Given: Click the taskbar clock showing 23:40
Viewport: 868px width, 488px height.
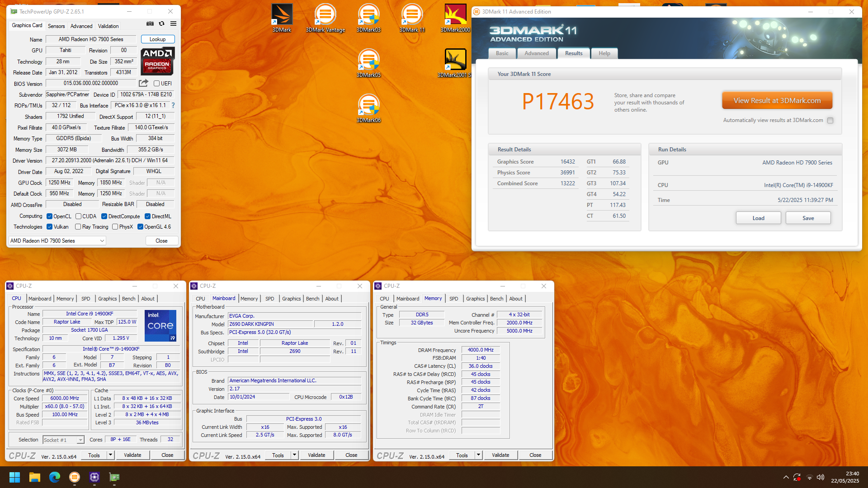Looking at the screenshot, I should point(844,477).
